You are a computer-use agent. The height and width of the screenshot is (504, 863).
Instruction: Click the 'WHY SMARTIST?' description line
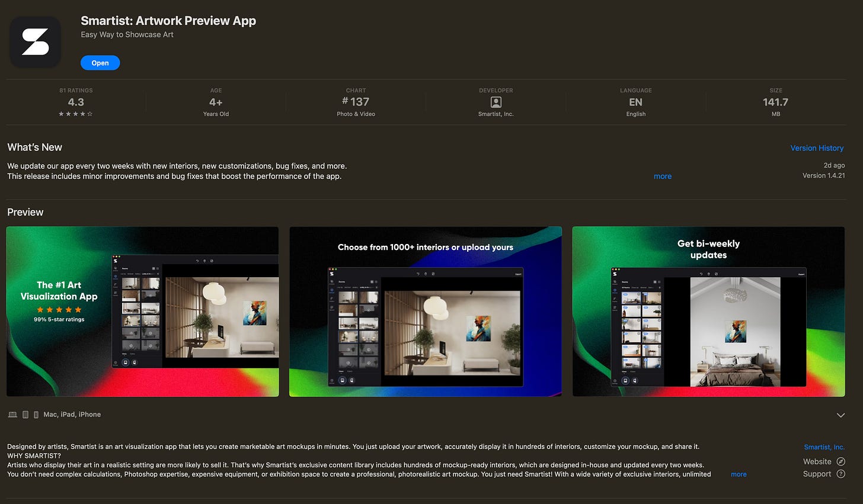34,456
